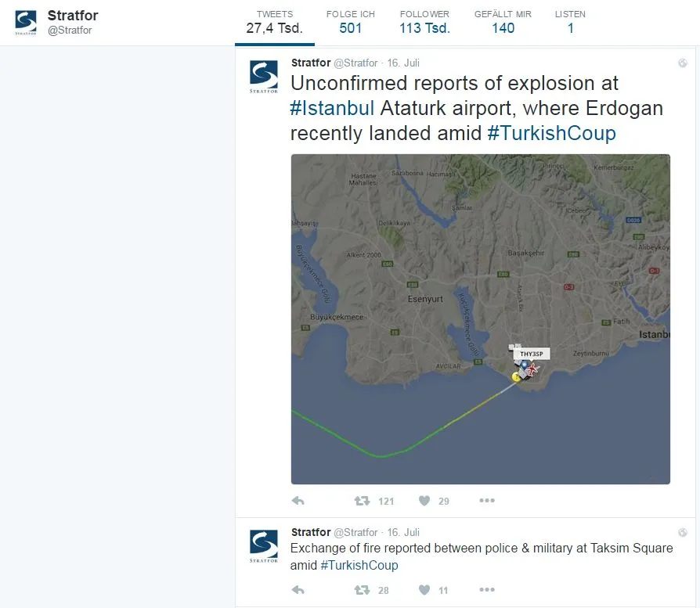The width and height of the screenshot is (700, 608).
Task: Click the globe icon on second tweet
Action: point(683,532)
